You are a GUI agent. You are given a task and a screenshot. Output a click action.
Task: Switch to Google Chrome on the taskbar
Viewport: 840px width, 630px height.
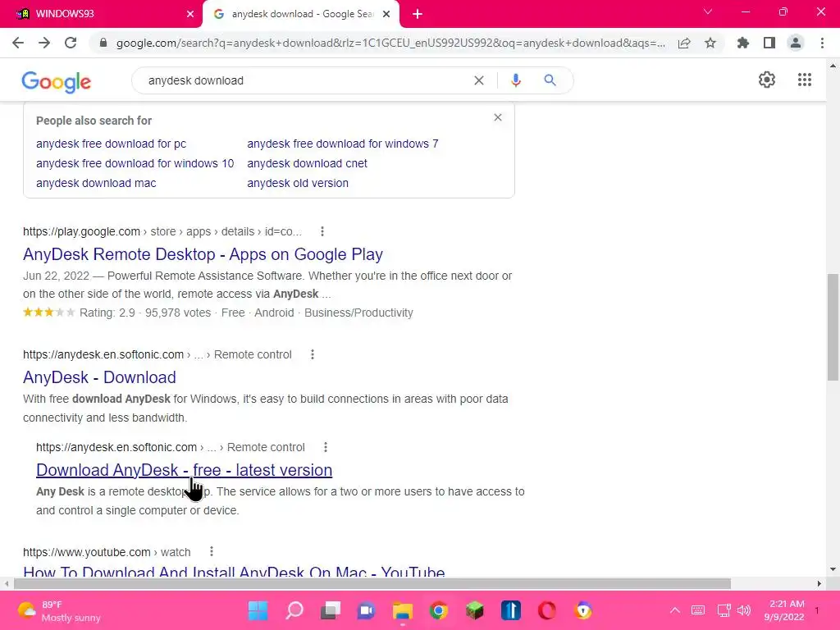click(x=438, y=610)
